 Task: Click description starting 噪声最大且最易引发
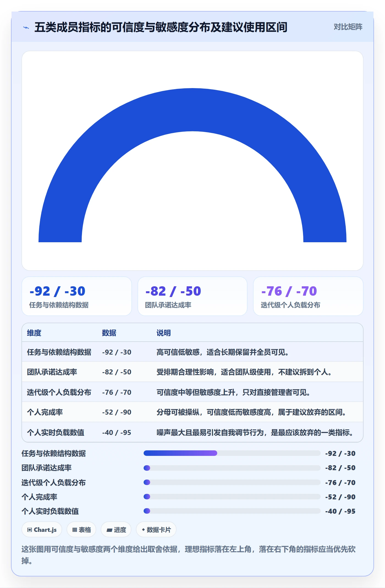pos(255,432)
